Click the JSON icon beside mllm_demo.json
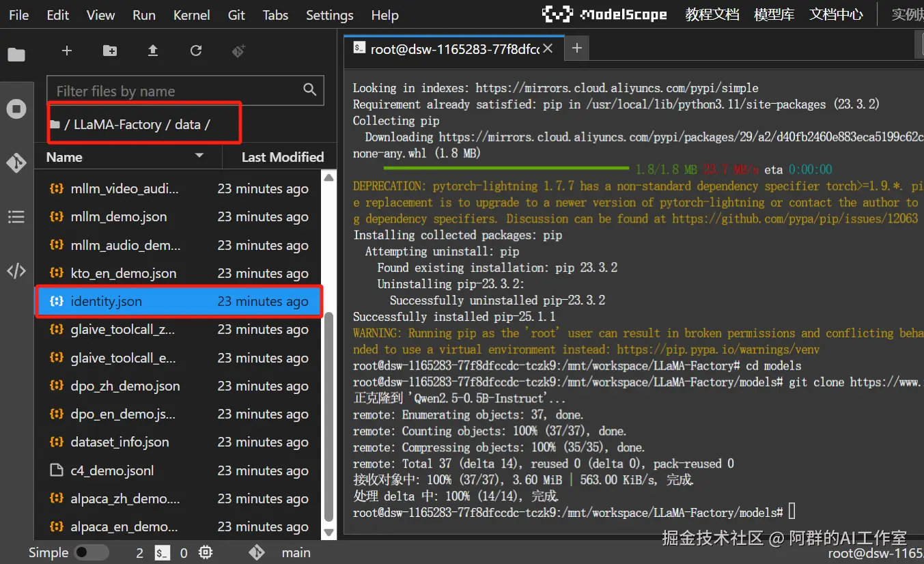924x564 pixels. (57, 217)
